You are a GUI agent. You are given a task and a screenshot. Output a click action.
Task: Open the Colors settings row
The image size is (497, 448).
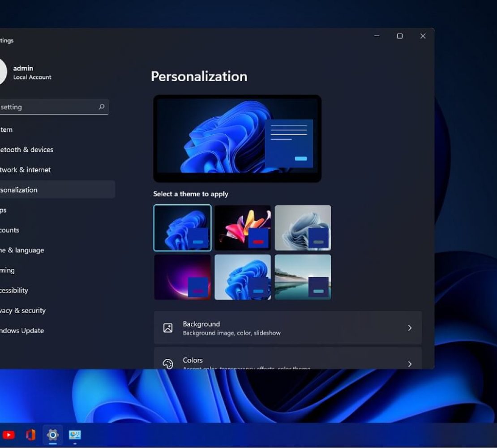287,358
